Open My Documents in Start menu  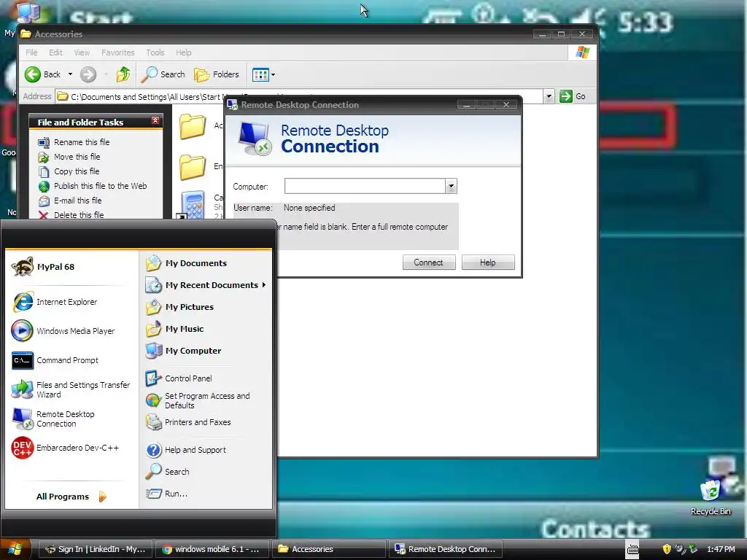click(x=186, y=263)
